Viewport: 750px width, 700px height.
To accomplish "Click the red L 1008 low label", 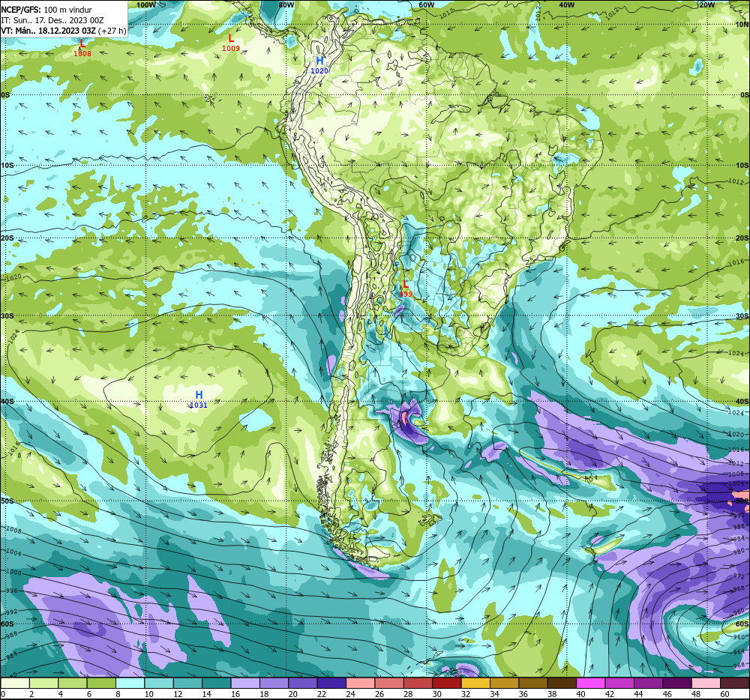I will click(82, 48).
